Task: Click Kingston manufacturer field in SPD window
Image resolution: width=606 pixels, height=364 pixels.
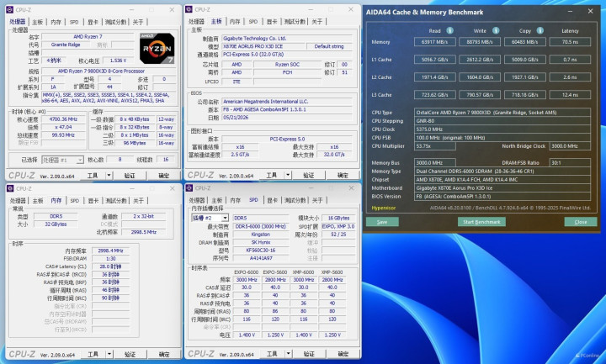Action: point(260,235)
